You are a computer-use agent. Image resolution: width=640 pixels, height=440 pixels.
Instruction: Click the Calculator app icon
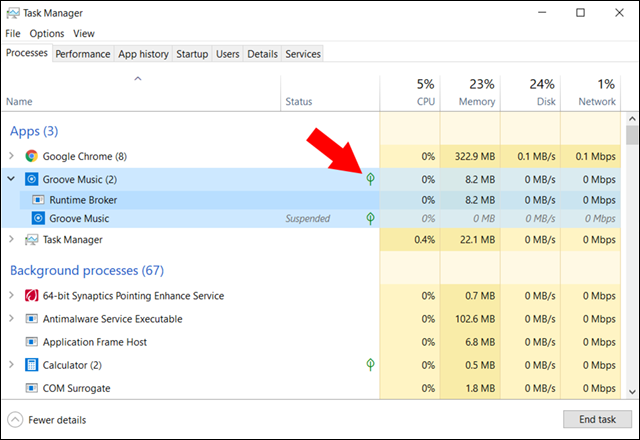(x=32, y=365)
